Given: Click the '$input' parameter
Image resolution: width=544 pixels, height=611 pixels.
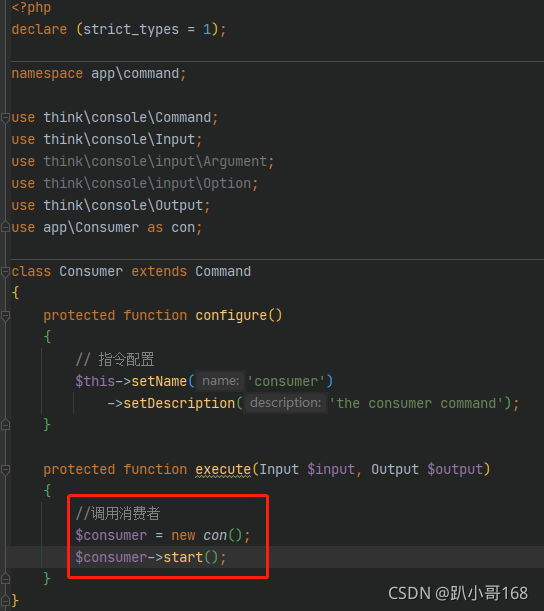Looking at the screenshot, I should tap(331, 470).
